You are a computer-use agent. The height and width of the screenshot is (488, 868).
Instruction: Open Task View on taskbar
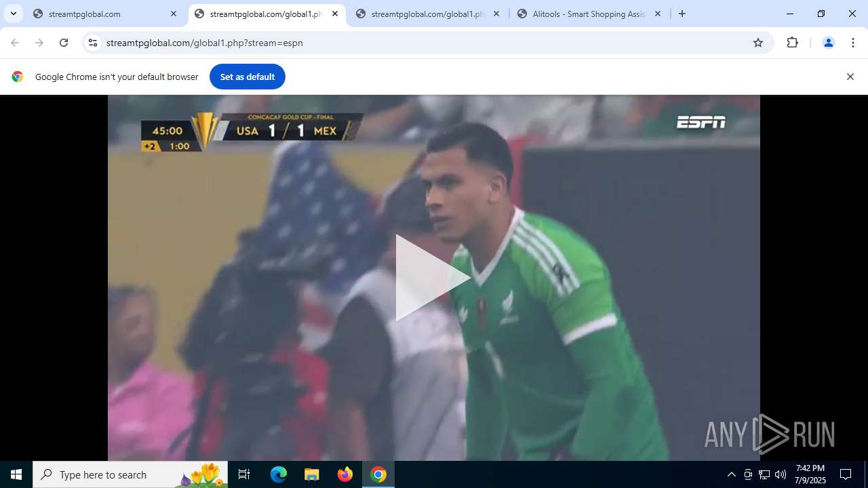(x=244, y=474)
